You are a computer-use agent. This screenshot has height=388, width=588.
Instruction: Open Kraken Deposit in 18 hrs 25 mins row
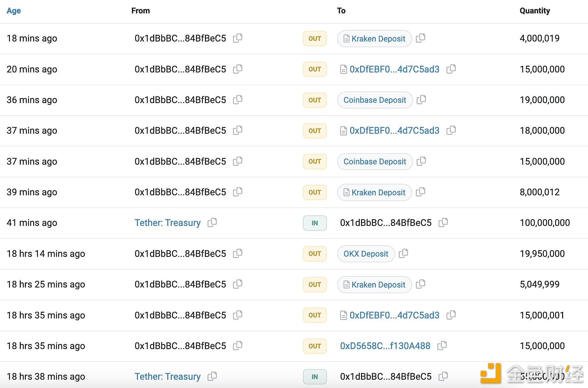click(x=378, y=285)
